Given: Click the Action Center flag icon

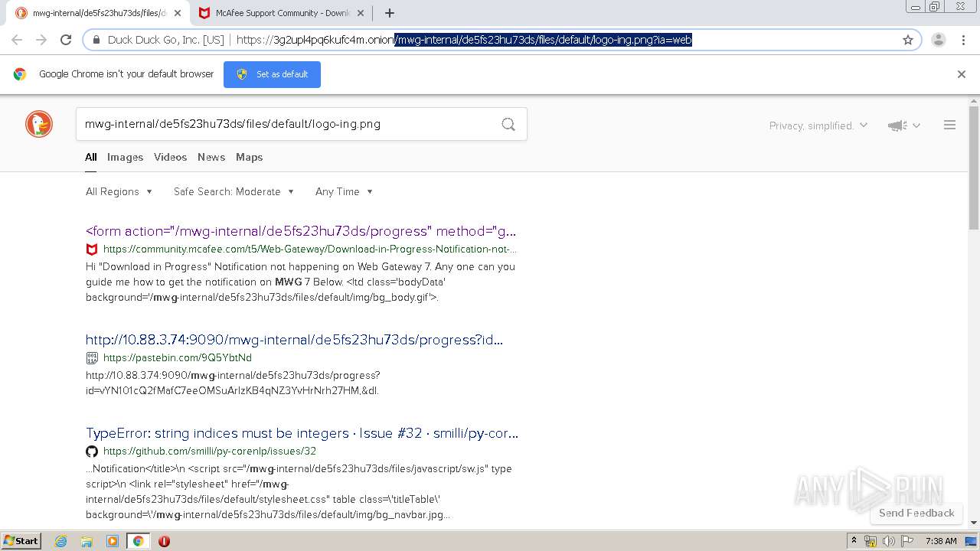Looking at the screenshot, I should pyautogui.click(x=906, y=541).
